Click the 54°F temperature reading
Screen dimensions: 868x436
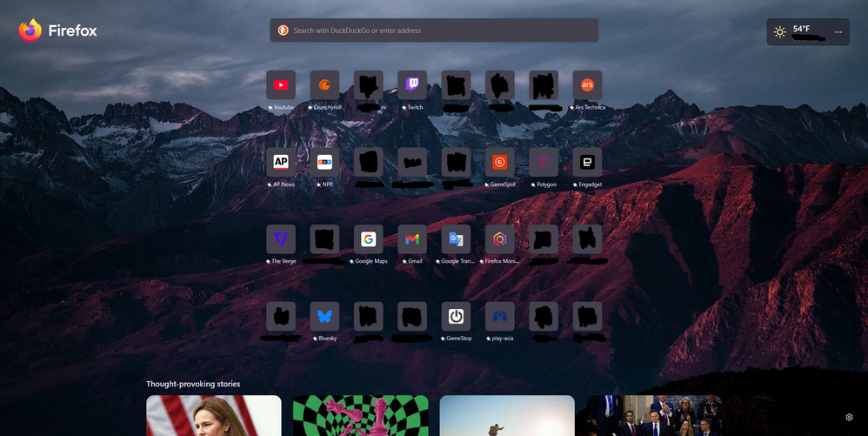(x=801, y=29)
